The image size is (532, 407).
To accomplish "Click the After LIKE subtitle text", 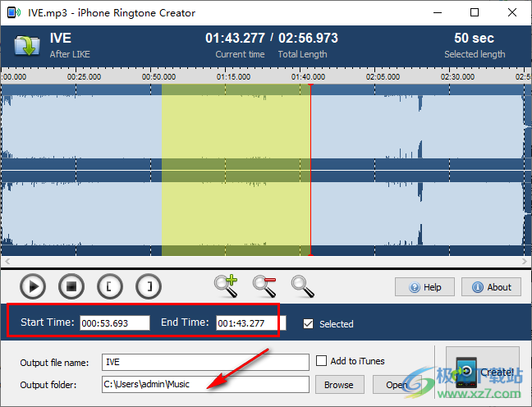I will (70, 54).
